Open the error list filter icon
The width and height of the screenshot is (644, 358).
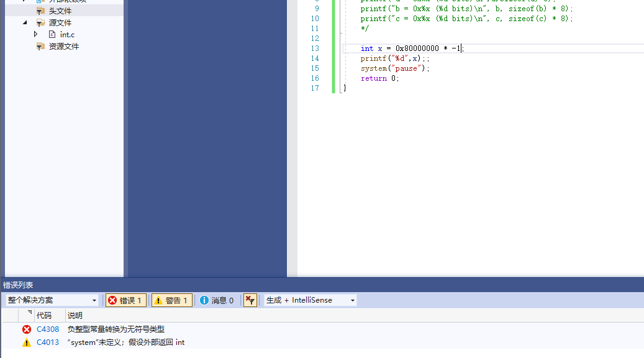pyautogui.click(x=250, y=300)
